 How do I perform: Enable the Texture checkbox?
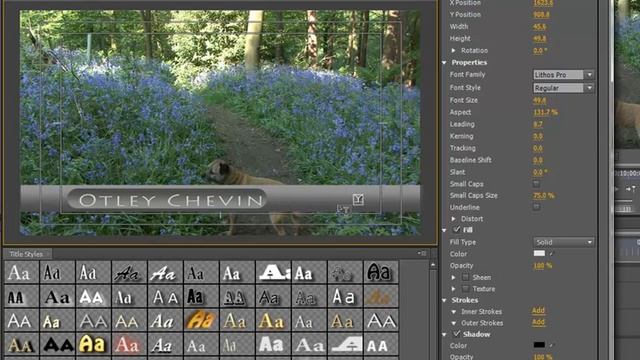pyautogui.click(x=465, y=289)
